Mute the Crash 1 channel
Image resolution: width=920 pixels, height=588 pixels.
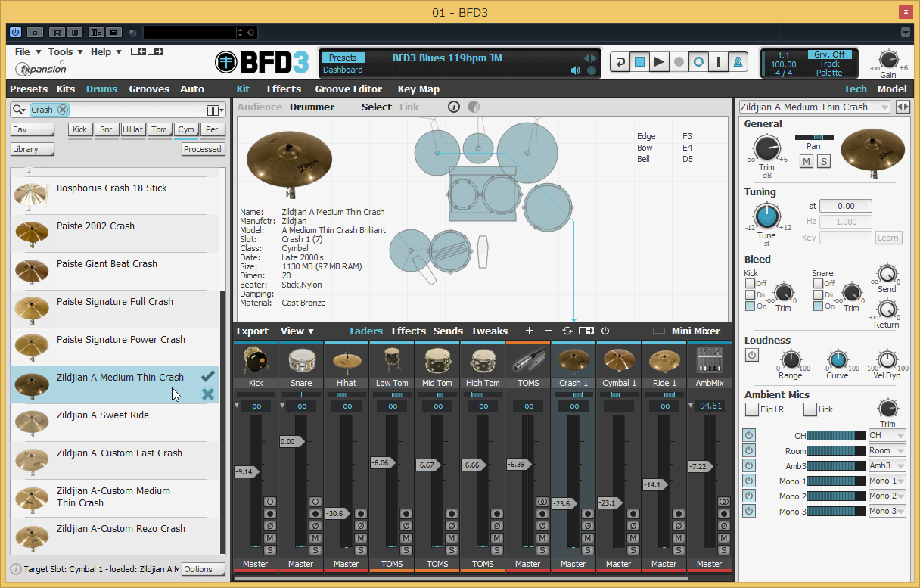click(x=587, y=538)
